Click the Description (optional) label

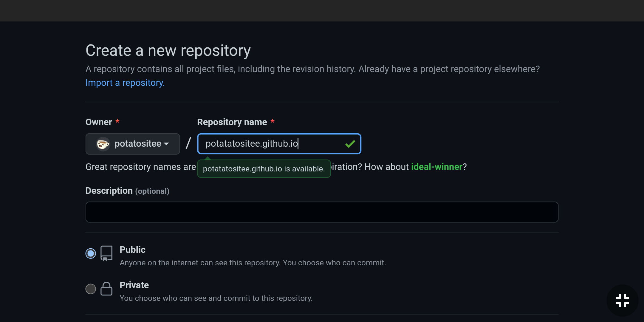point(127,191)
